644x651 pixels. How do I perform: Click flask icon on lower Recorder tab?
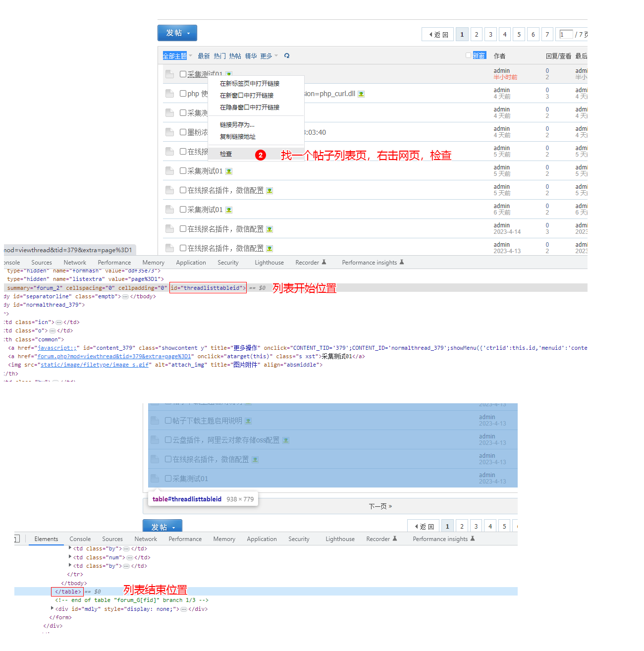point(395,539)
